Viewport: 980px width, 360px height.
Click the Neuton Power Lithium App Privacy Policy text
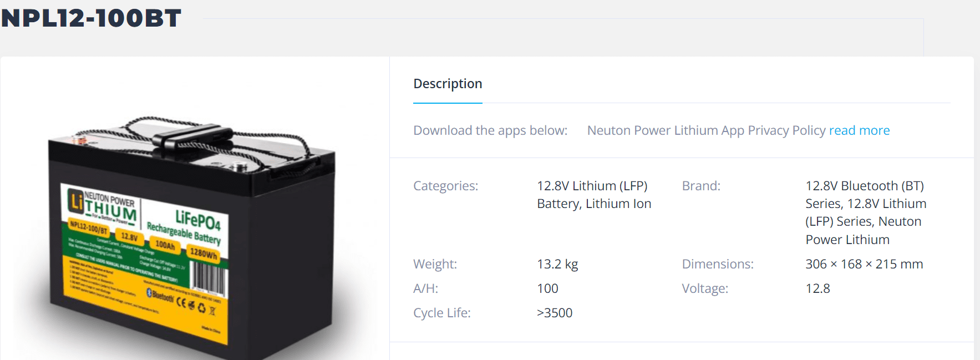(707, 130)
